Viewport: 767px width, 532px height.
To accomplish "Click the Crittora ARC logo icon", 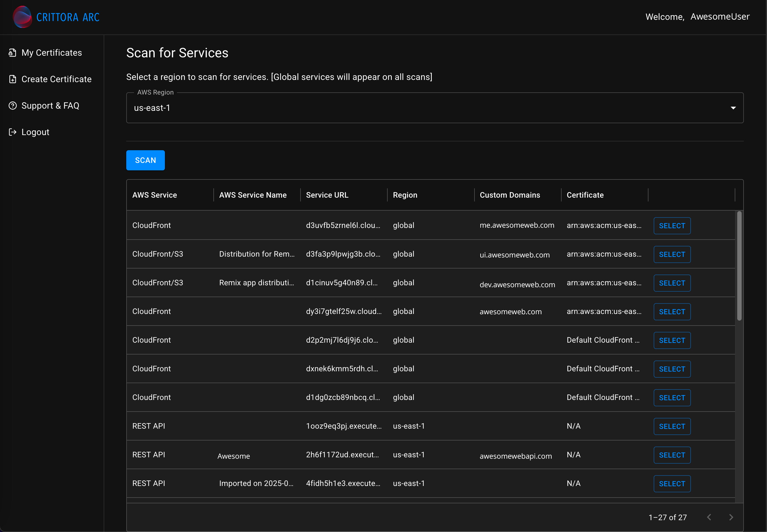I will pyautogui.click(x=22, y=17).
